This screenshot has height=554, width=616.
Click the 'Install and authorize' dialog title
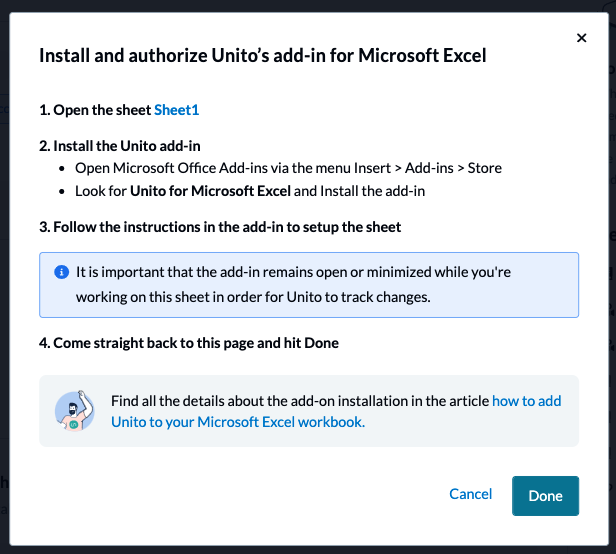tap(262, 55)
